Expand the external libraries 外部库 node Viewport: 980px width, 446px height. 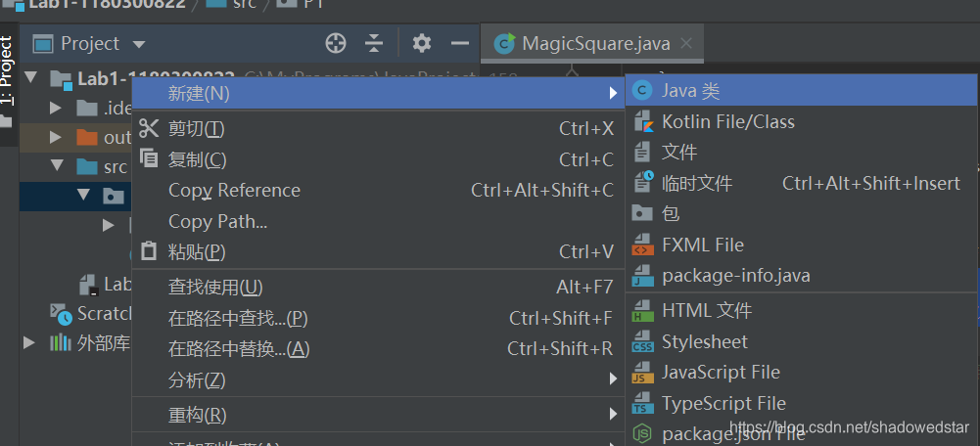[28, 342]
